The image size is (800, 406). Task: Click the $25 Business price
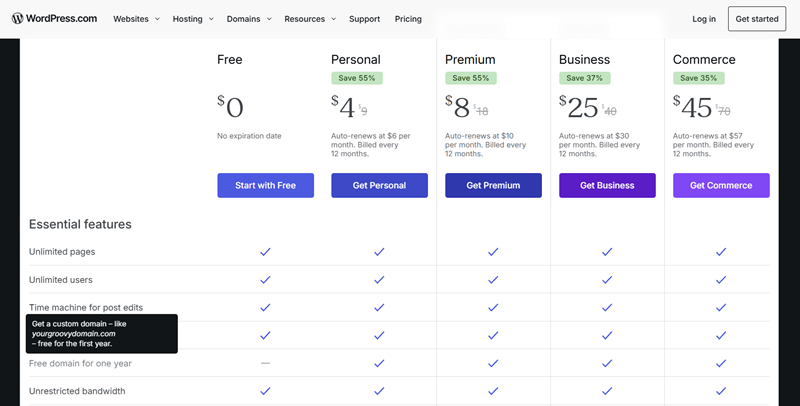pyautogui.click(x=579, y=107)
